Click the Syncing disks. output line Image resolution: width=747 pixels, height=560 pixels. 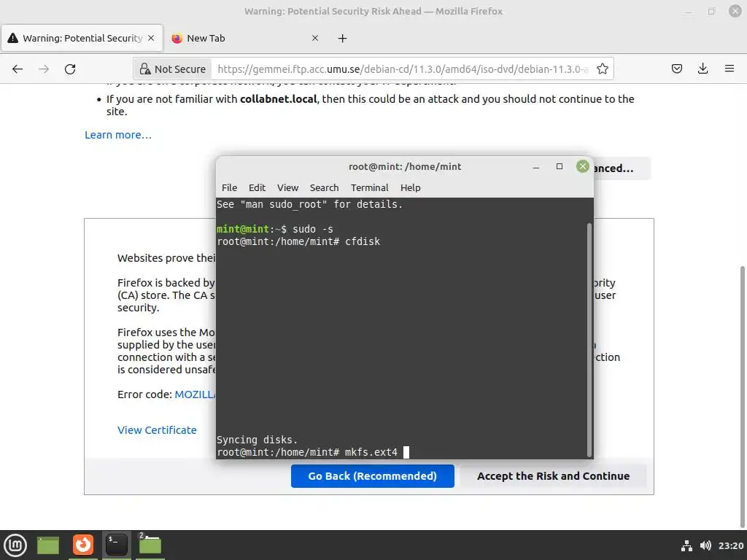point(258,440)
